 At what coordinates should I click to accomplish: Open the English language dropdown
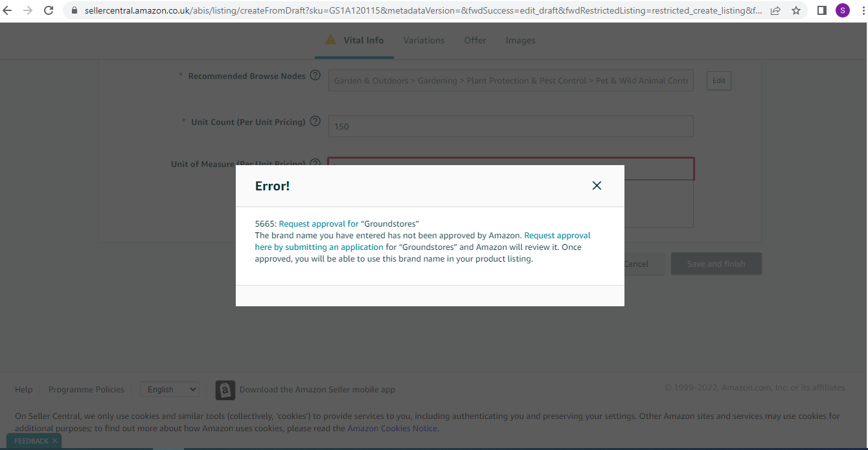pos(170,389)
